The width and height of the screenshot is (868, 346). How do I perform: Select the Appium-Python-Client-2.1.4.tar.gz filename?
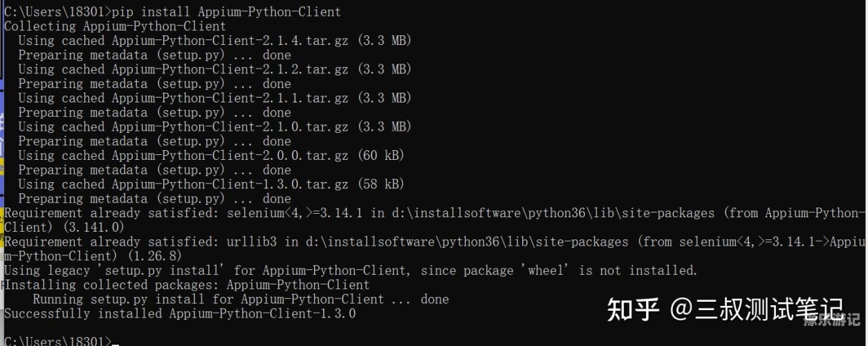231,41
